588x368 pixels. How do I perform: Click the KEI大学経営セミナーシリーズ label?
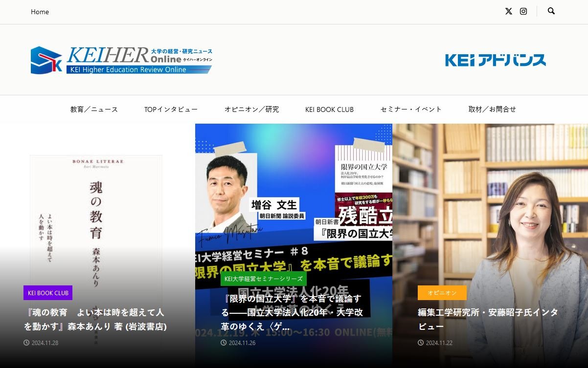[263, 279]
